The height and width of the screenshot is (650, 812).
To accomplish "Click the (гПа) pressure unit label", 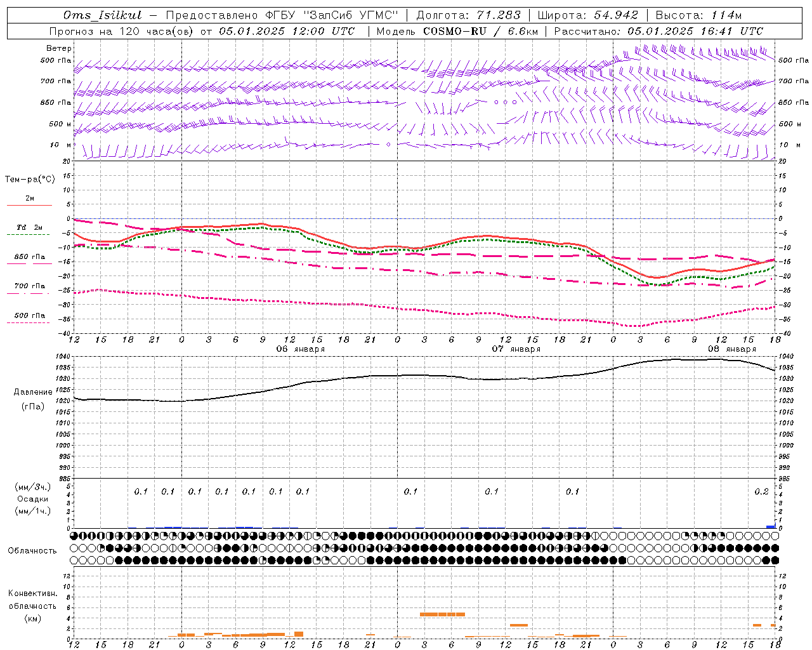I will [x=33, y=407].
